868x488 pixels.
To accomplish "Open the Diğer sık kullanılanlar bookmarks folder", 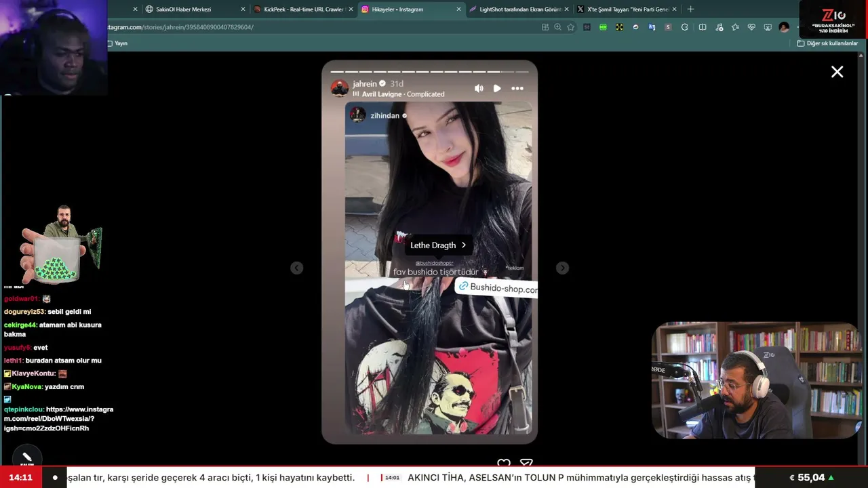I will [x=827, y=43].
